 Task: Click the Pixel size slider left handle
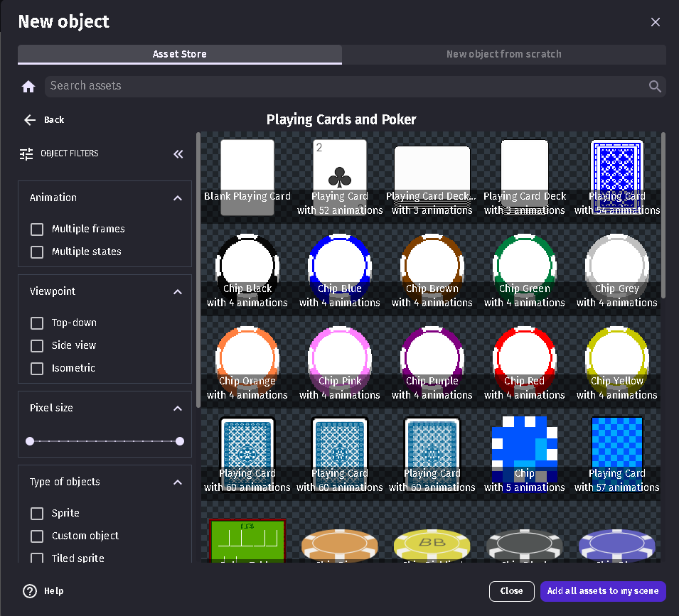(30, 441)
